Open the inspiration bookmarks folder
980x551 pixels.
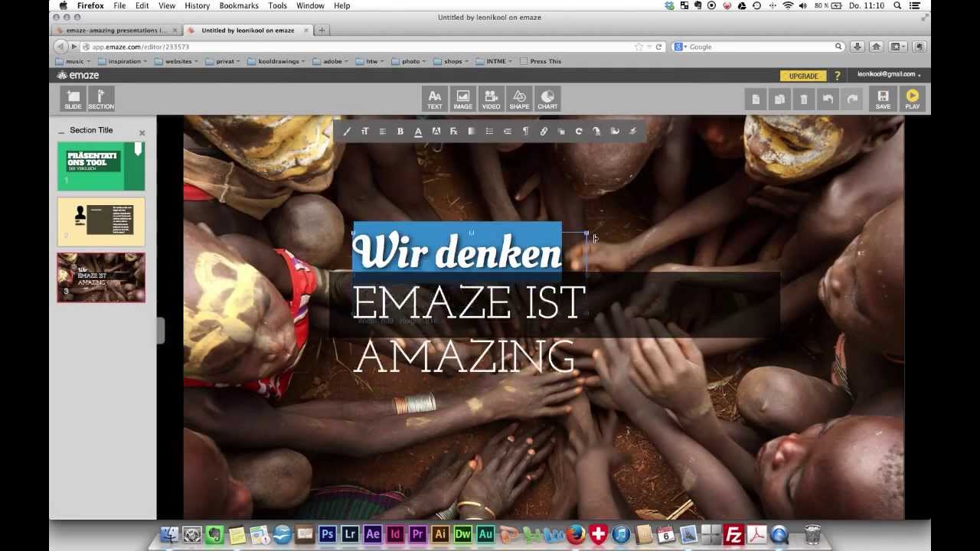(x=122, y=61)
